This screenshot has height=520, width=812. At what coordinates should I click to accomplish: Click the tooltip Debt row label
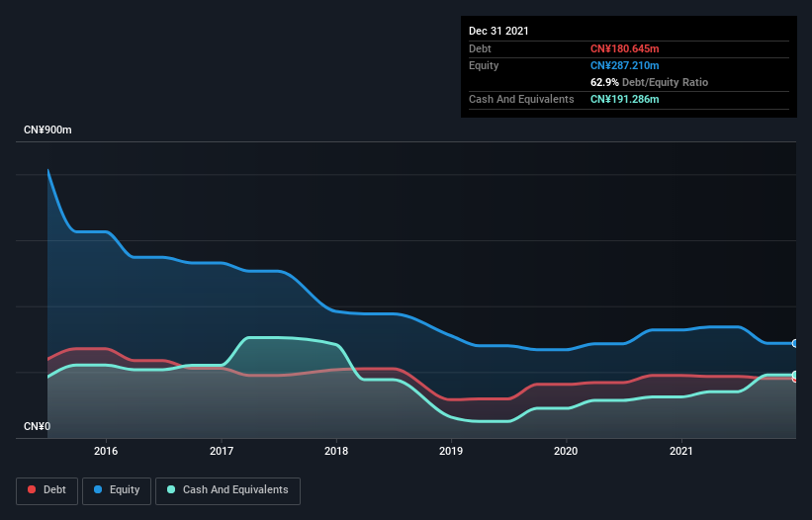[480, 48]
